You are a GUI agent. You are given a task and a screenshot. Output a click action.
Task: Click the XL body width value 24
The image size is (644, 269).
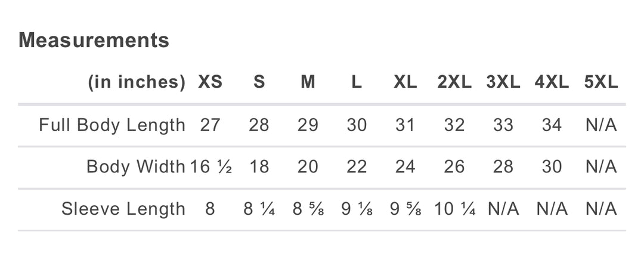pyautogui.click(x=405, y=167)
